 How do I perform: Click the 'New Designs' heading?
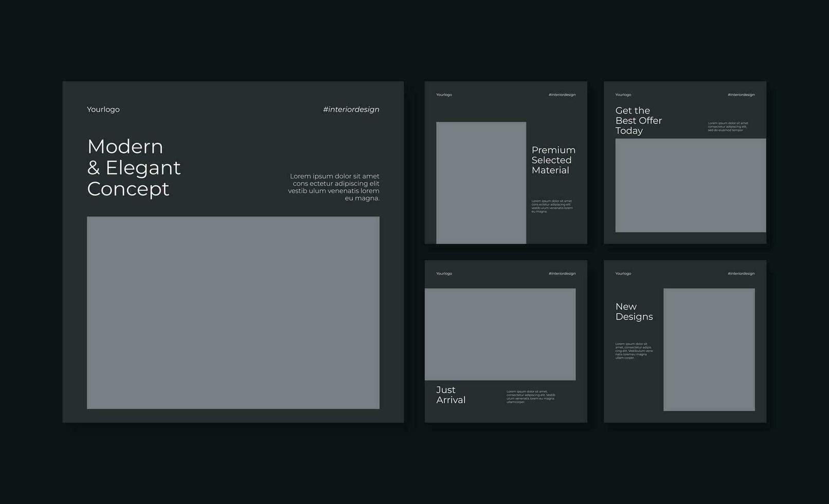[x=634, y=312]
